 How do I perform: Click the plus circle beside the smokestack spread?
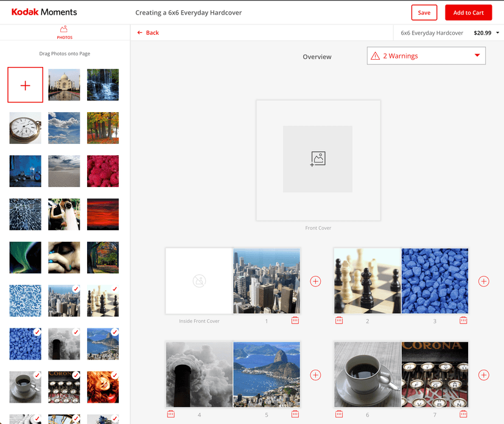315,375
